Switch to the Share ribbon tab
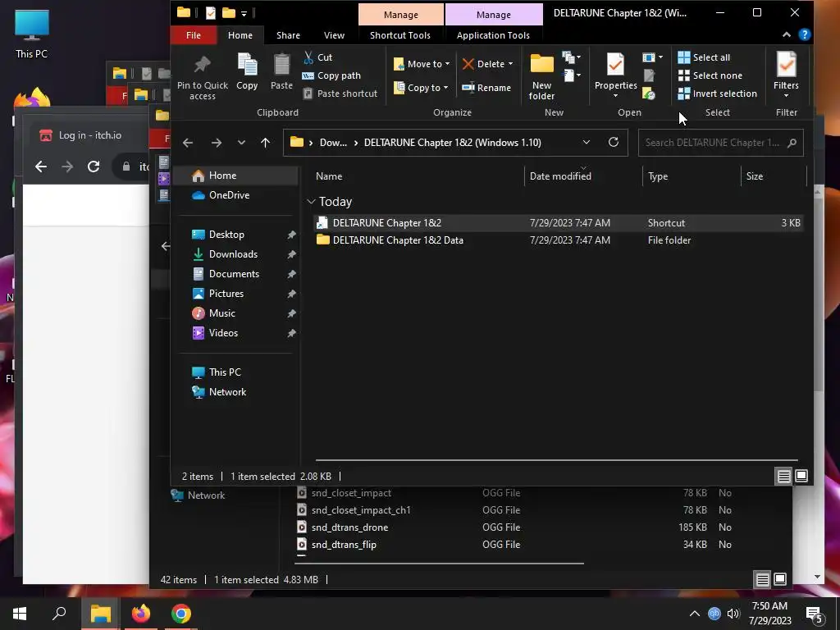 pyautogui.click(x=288, y=35)
